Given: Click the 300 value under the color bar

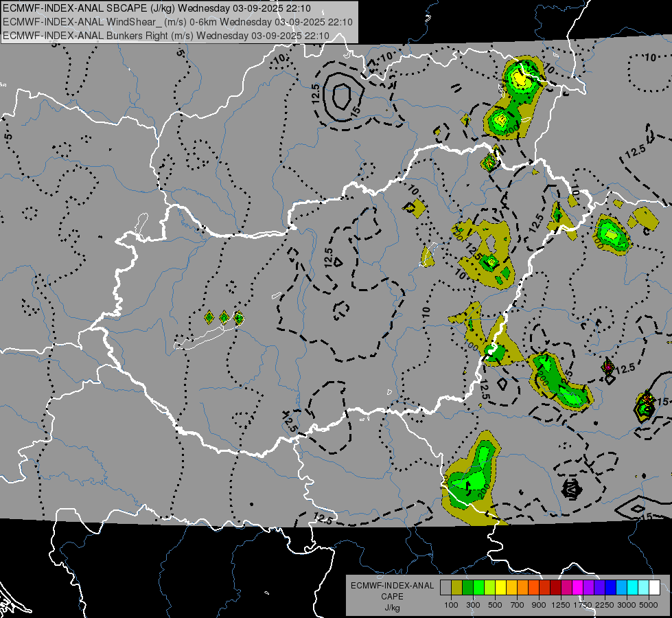Looking at the screenshot, I should pos(473,605).
